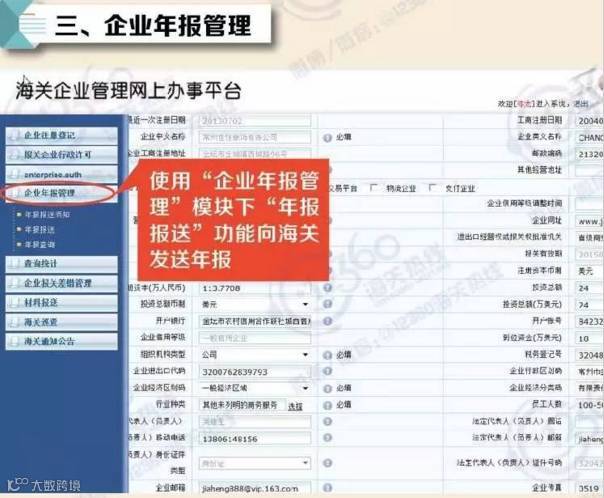The image size is (604, 498).
Task: Click info icon next to 企业经济区划码 dropdown
Action: 327,388
